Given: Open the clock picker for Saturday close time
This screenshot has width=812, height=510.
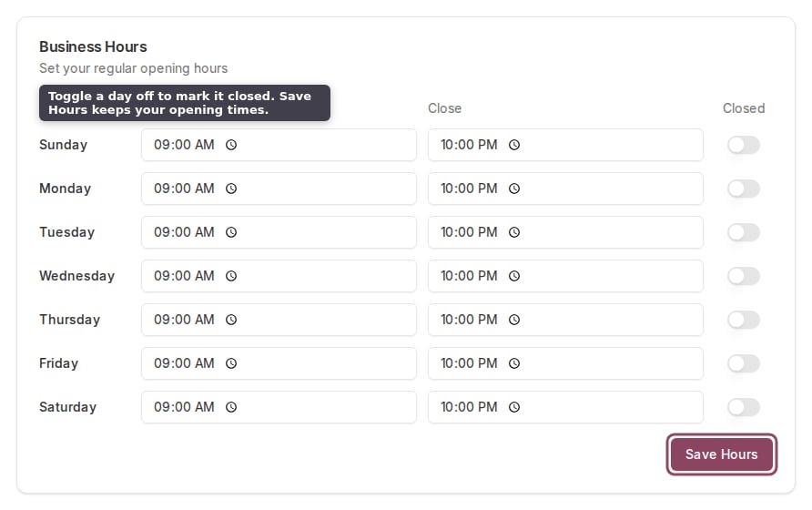Looking at the screenshot, I should (x=513, y=407).
